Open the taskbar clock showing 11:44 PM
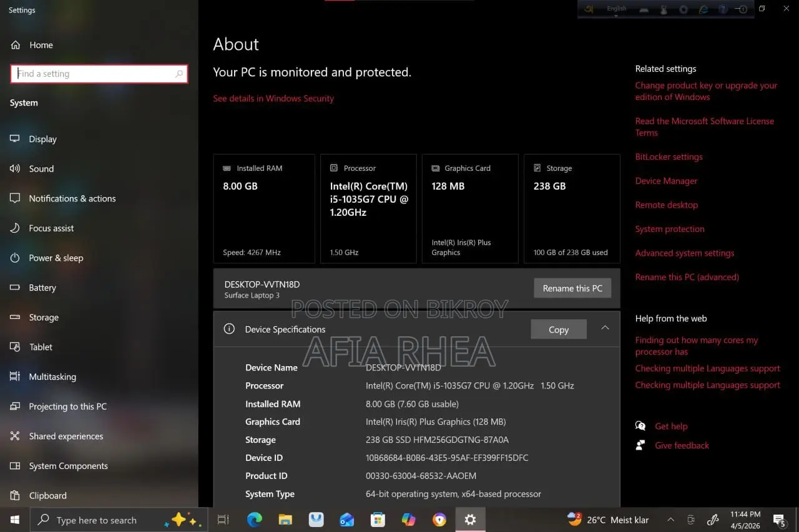 point(745,520)
